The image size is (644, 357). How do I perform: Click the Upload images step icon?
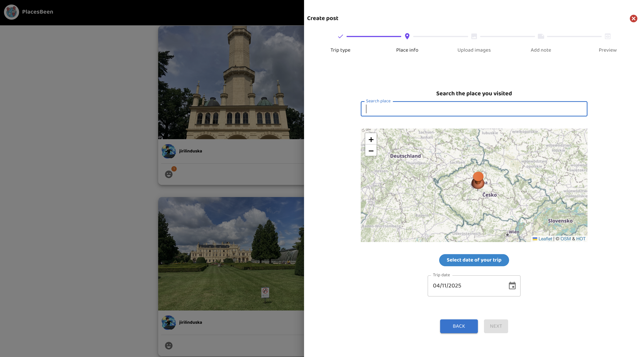(474, 36)
